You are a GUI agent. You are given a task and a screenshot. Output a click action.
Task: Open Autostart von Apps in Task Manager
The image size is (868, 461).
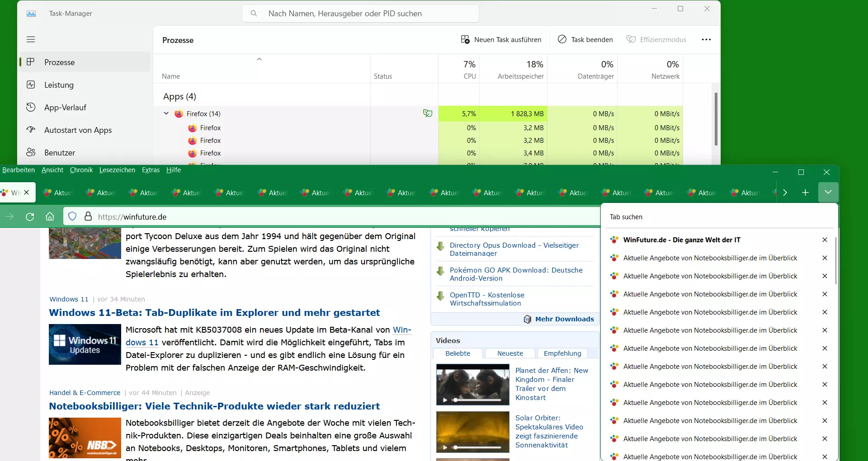pyautogui.click(x=85, y=130)
